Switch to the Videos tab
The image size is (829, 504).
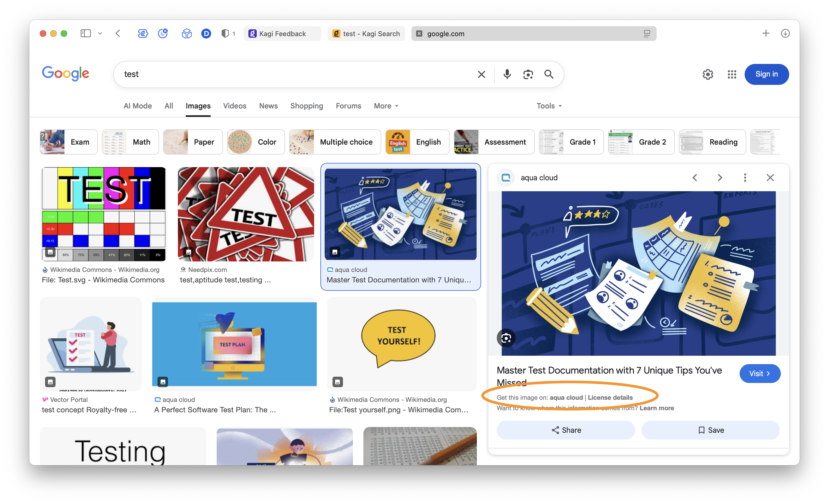[234, 106]
